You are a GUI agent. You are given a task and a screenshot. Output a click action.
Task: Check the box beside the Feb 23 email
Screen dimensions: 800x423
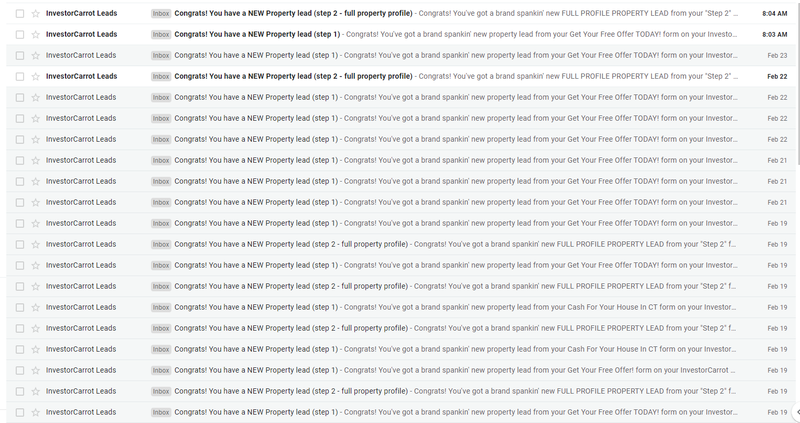click(x=19, y=55)
